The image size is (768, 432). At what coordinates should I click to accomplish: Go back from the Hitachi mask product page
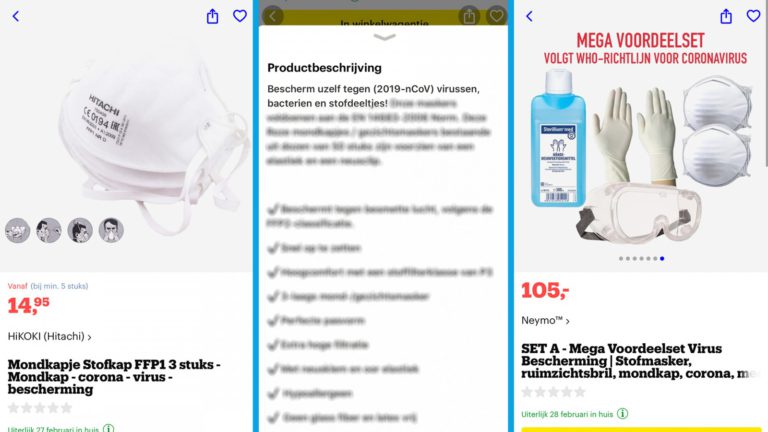(16, 16)
